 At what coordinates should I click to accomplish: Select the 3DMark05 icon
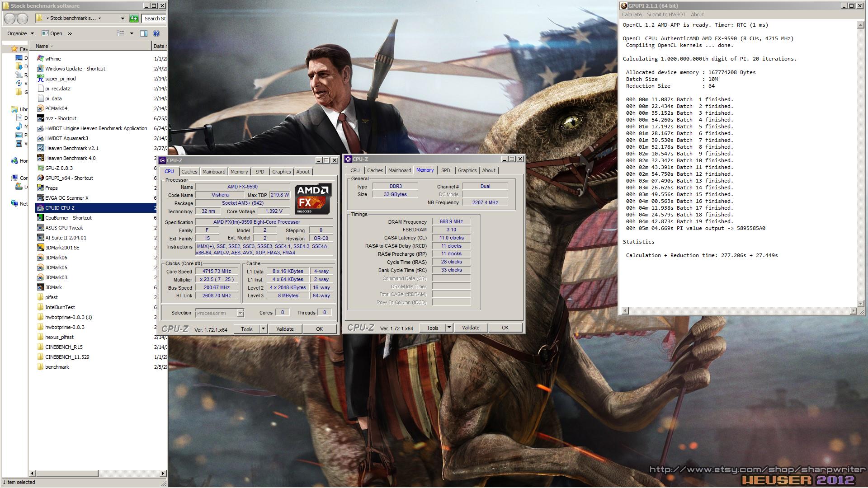41,267
